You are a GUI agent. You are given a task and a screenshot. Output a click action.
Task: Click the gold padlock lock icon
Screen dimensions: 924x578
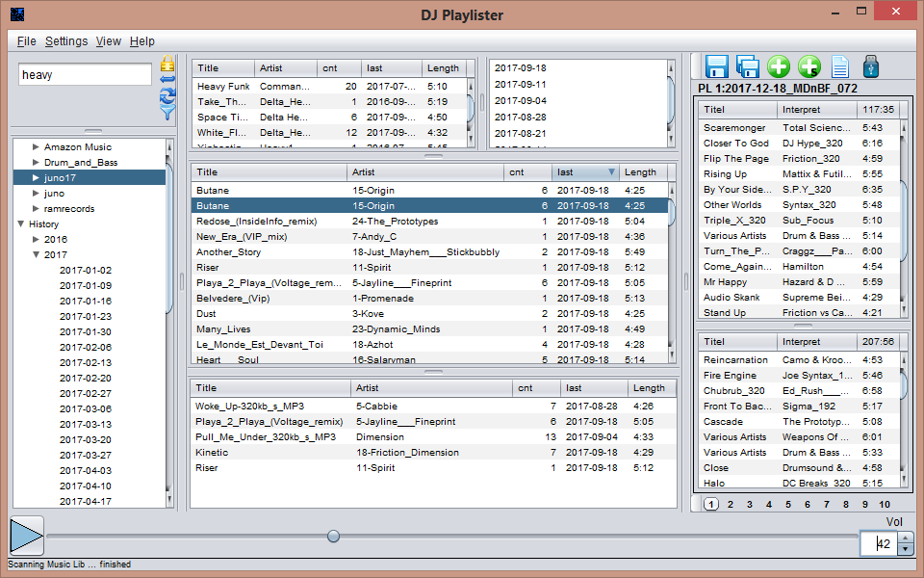[x=167, y=64]
